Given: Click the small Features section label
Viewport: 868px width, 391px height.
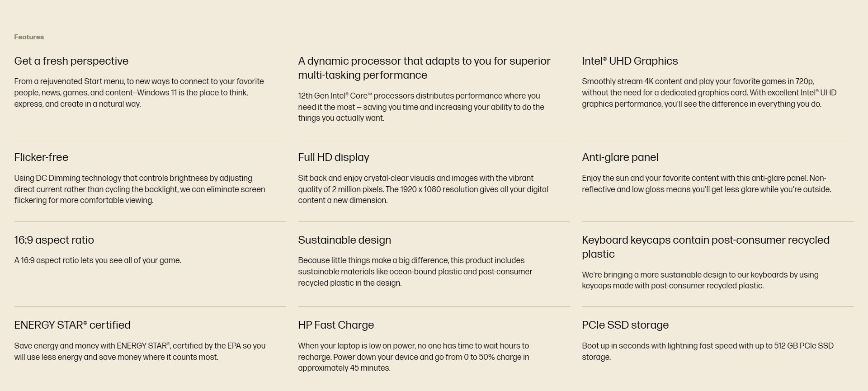Looking at the screenshot, I should 29,37.
